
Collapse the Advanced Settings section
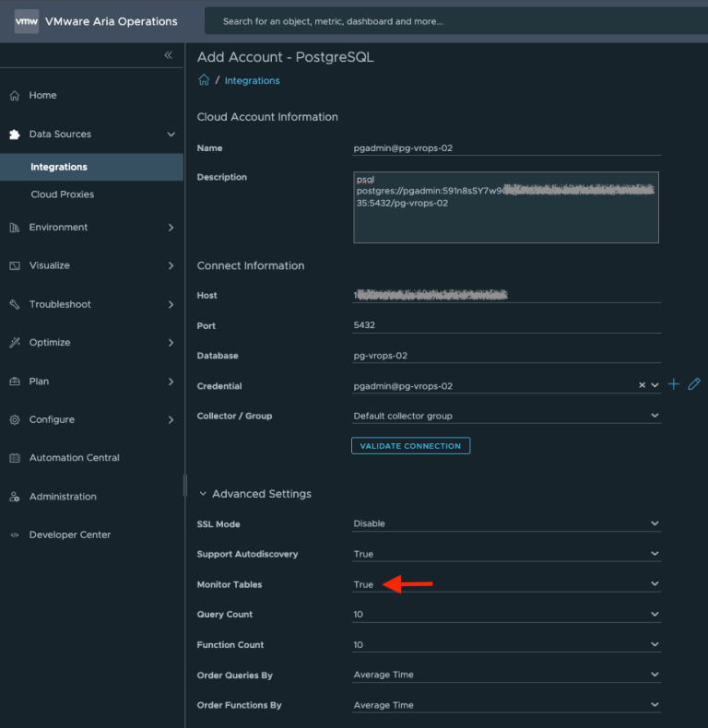[x=203, y=494]
